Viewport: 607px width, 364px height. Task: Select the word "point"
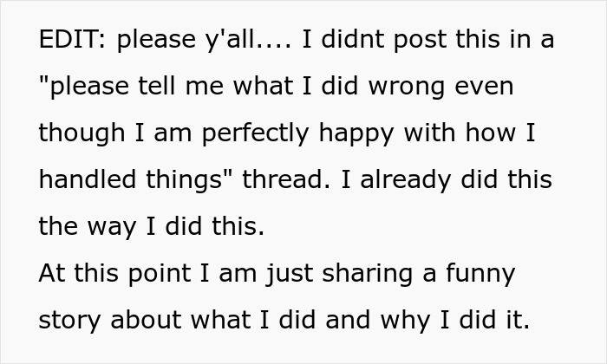click(x=159, y=274)
